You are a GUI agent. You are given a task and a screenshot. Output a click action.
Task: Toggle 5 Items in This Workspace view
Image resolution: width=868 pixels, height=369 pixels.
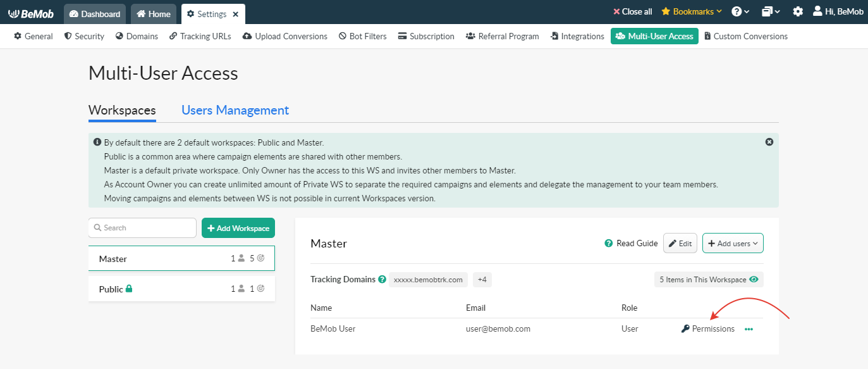tap(709, 279)
